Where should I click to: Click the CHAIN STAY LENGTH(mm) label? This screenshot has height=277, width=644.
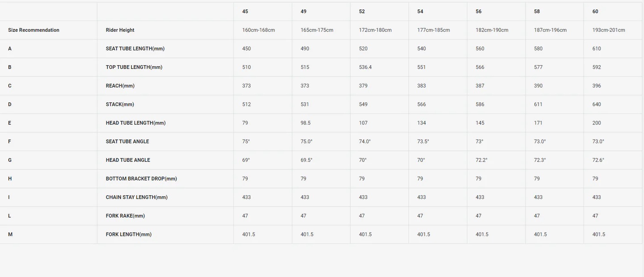pyautogui.click(x=137, y=197)
